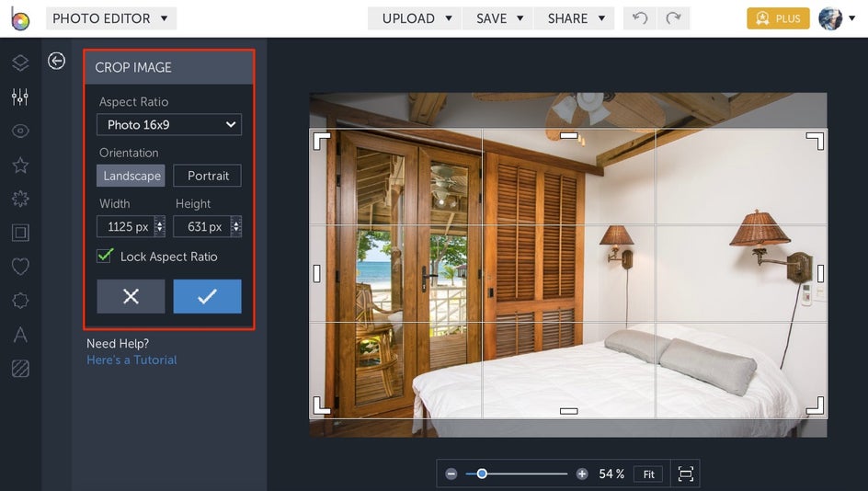The width and height of the screenshot is (868, 491).
Task: Open the Text tool A icon
Action: tap(20, 335)
